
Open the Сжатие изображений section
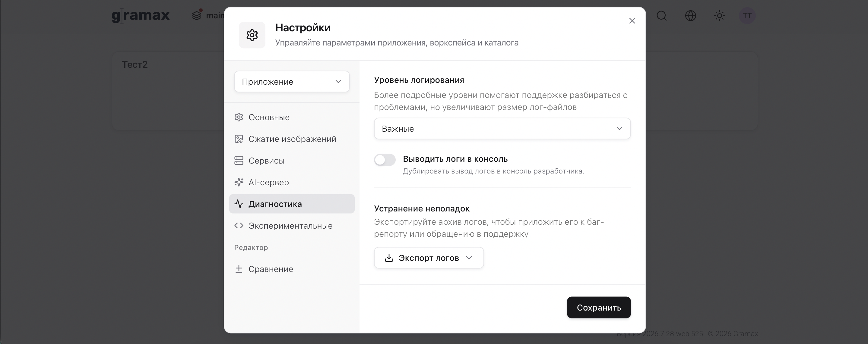292,139
